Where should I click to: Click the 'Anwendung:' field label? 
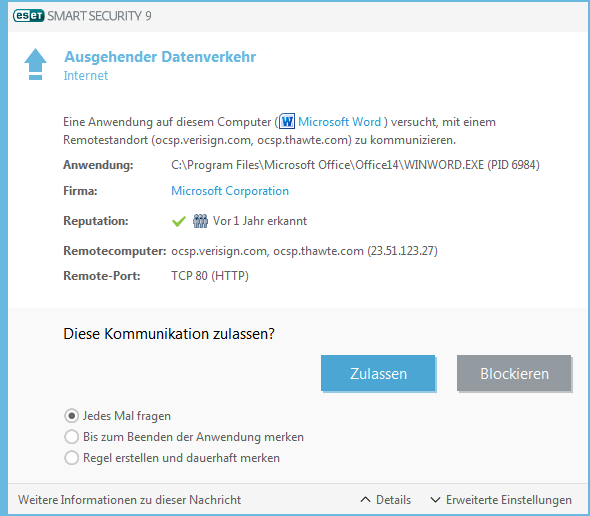point(98,165)
